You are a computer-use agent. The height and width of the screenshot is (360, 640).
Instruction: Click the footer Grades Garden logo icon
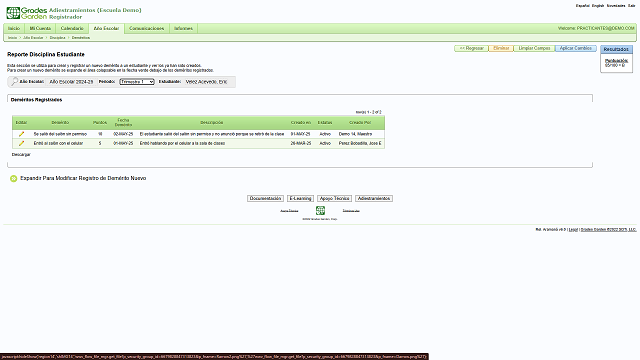click(x=320, y=211)
